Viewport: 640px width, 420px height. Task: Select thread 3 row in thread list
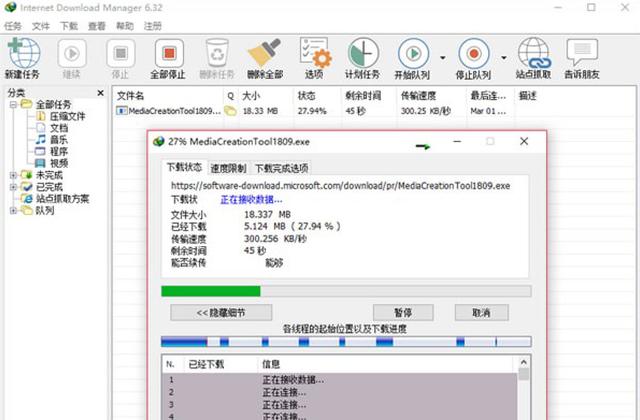pyautogui.click(x=340, y=404)
